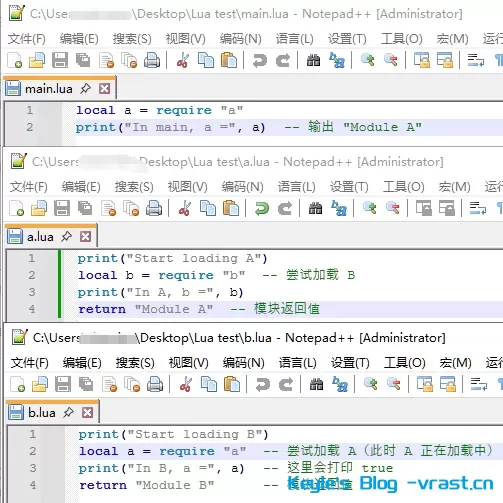
Task: Click Zoom Out icon in b.lua window
Action: (x=394, y=384)
